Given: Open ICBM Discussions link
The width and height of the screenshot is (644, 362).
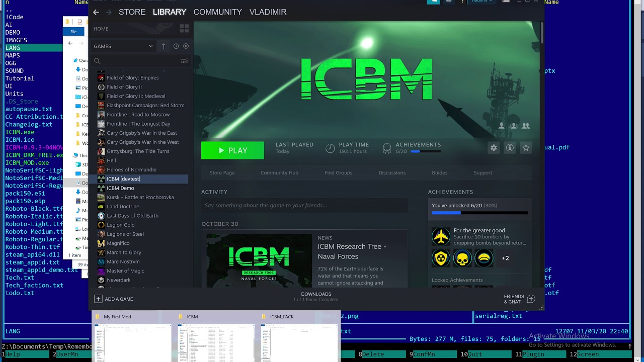Looking at the screenshot, I should [392, 172].
